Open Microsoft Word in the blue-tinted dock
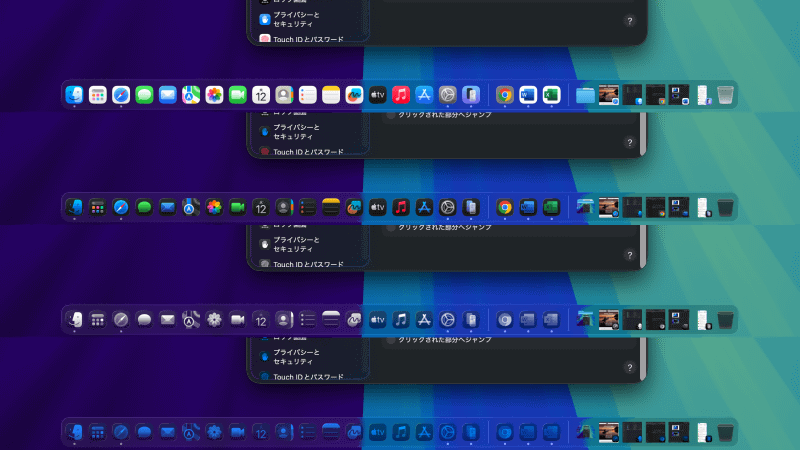 [528, 432]
